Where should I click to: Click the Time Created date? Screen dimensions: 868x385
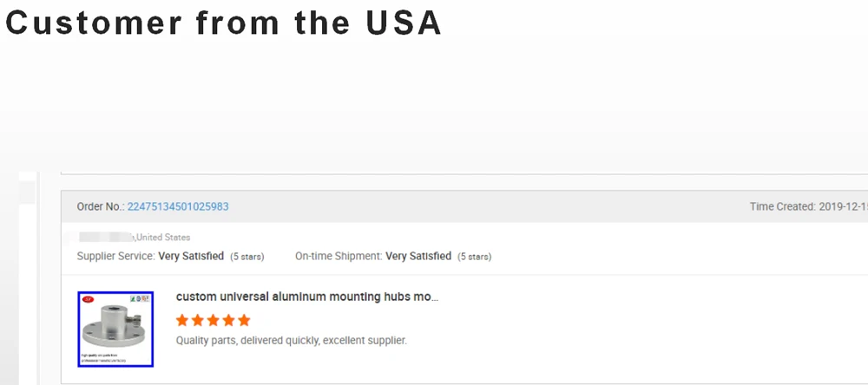pyautogui.click(x=842, y=206)
